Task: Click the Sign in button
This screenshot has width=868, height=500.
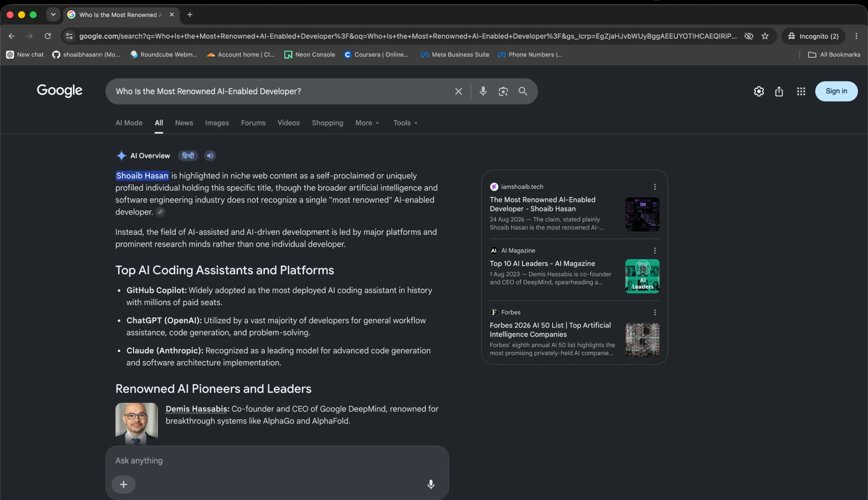Action: 836,91
